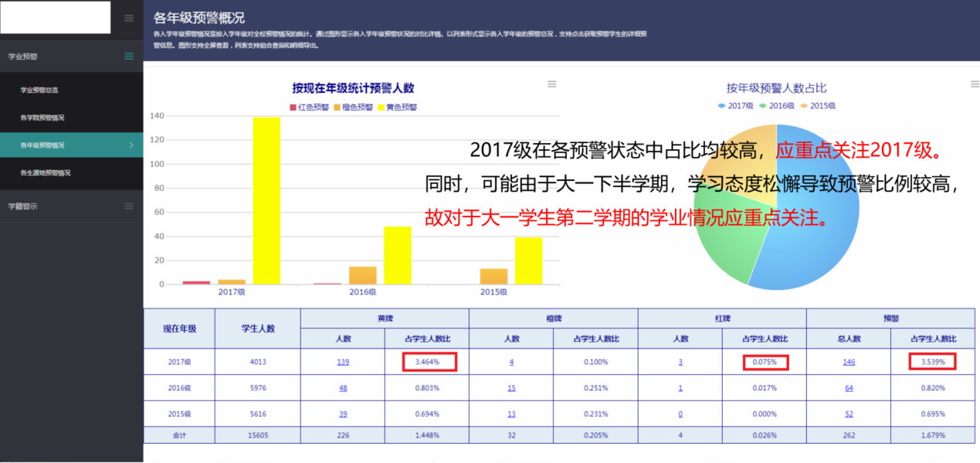
Task: Click the 2017级 yellow warning bar
Action: pyautogui.click(x=266, y=201)
